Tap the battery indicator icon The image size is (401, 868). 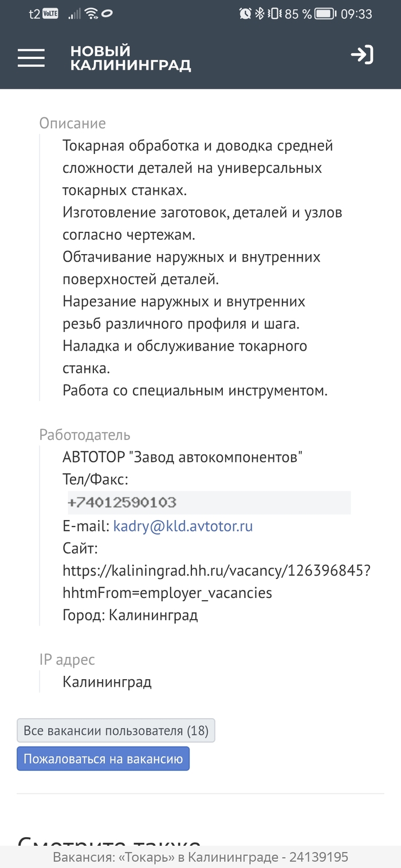tap(325, 14)
